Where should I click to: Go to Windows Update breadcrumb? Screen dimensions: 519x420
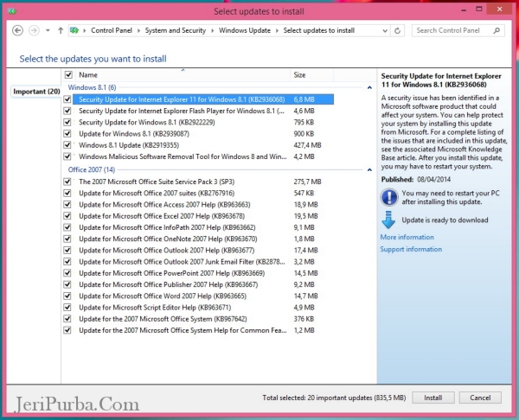coord(245,30)
